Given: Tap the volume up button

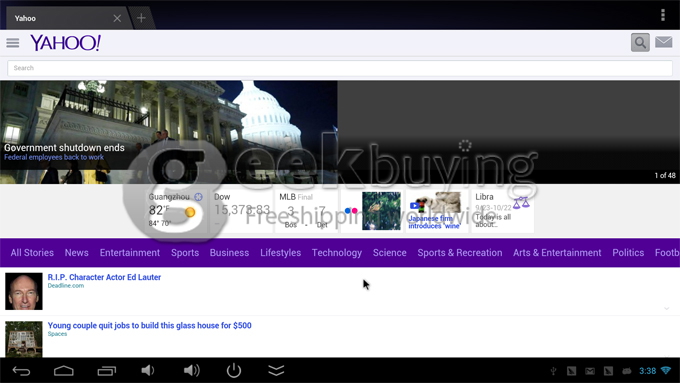Looking at the screenshot, I should (x=191, y=370).
